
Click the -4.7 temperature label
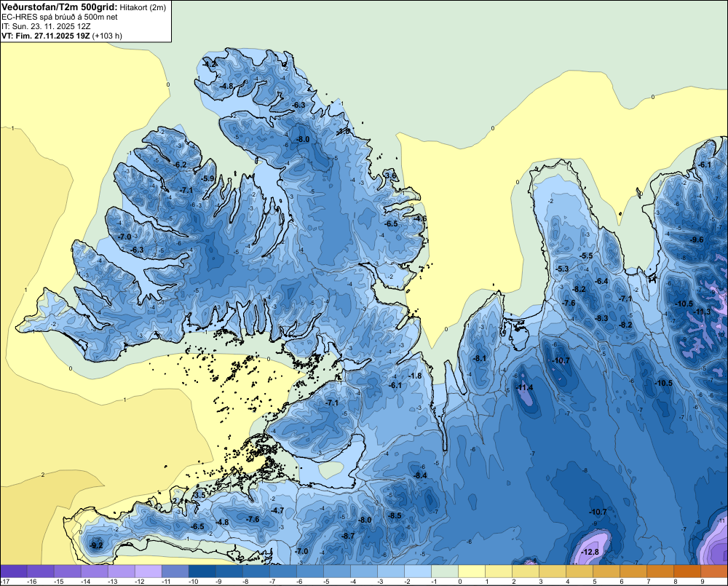277,510
